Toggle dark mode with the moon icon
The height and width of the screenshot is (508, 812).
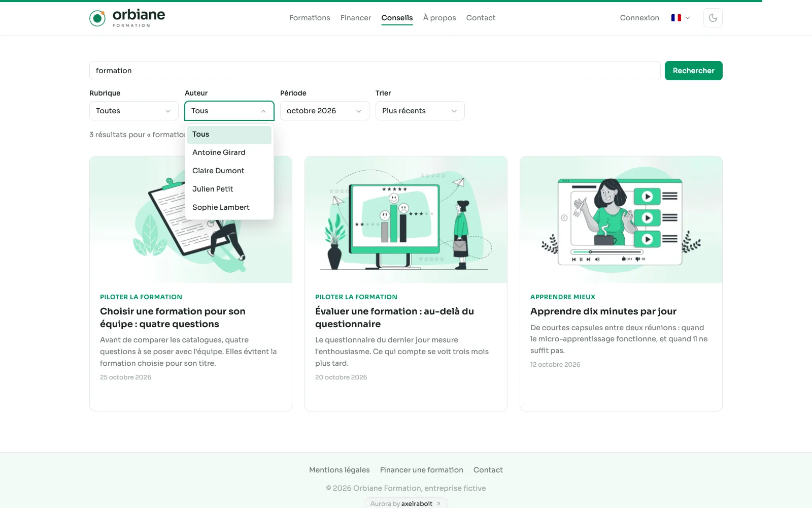pos(713,18)
